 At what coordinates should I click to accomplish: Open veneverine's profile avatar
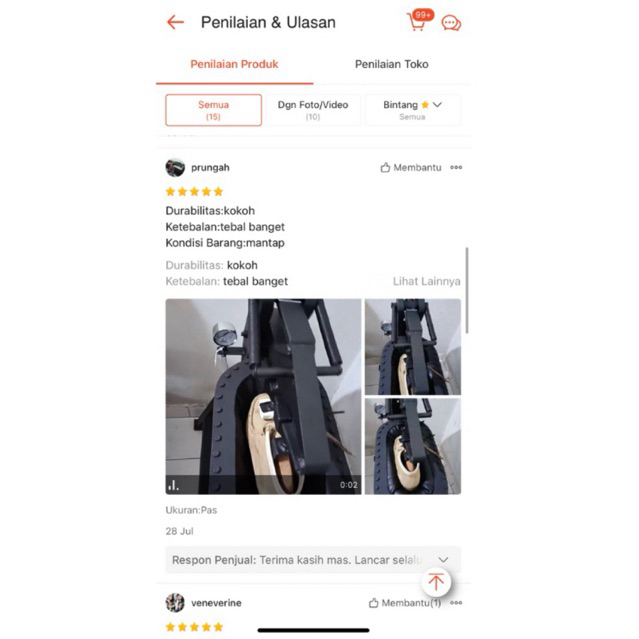point(175,603)
